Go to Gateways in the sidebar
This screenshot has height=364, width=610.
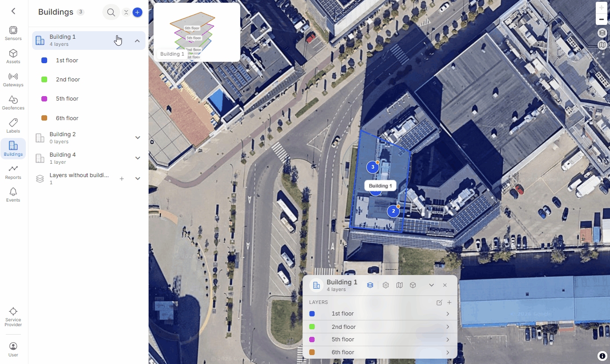[13, 80]
